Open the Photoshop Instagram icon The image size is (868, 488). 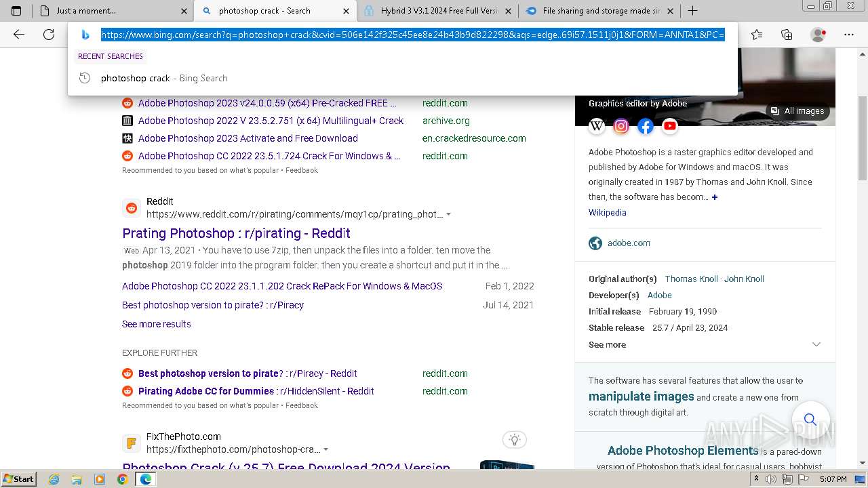click(621, 126)
